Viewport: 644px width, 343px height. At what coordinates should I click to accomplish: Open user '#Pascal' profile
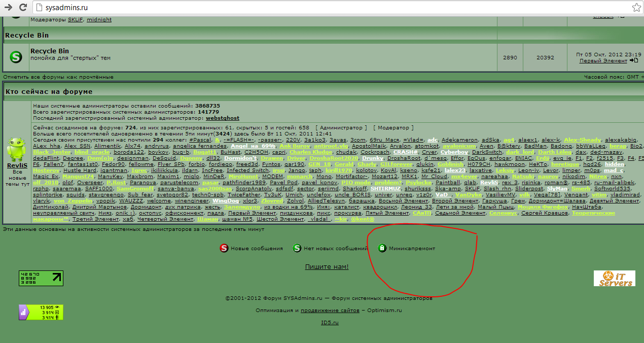[x=200, y=140]
